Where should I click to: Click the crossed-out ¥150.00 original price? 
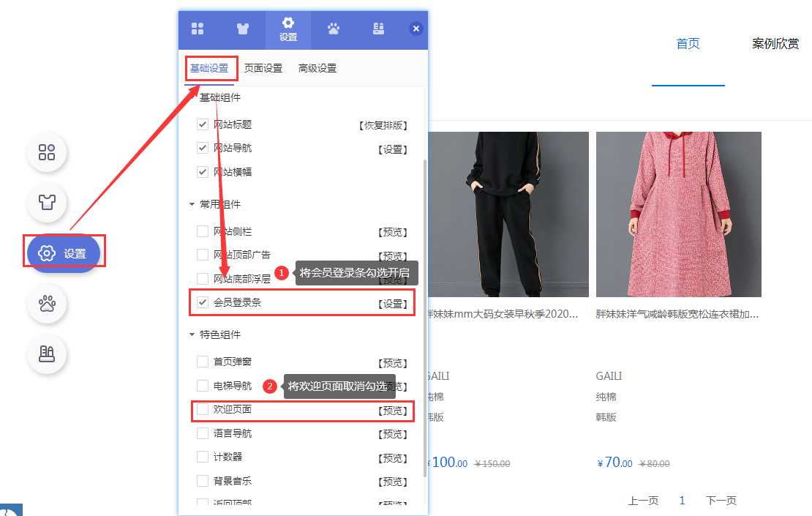point(492,464)
